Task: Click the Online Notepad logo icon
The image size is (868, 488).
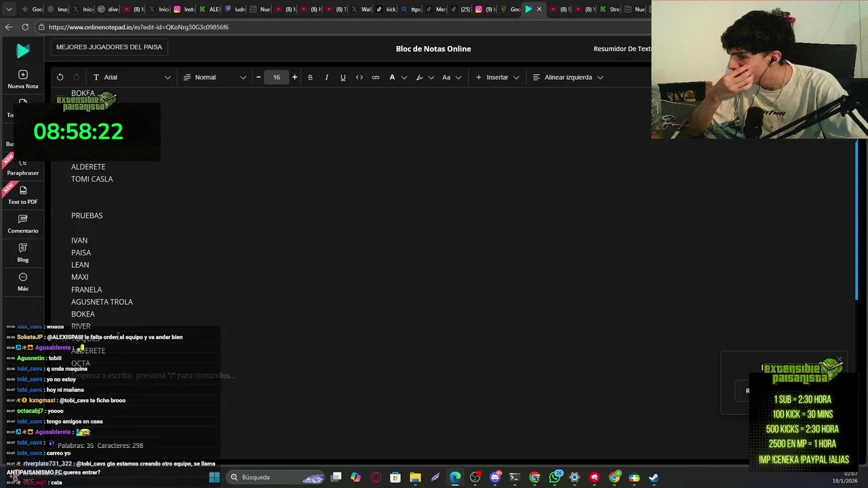Action: click(22, 49)
